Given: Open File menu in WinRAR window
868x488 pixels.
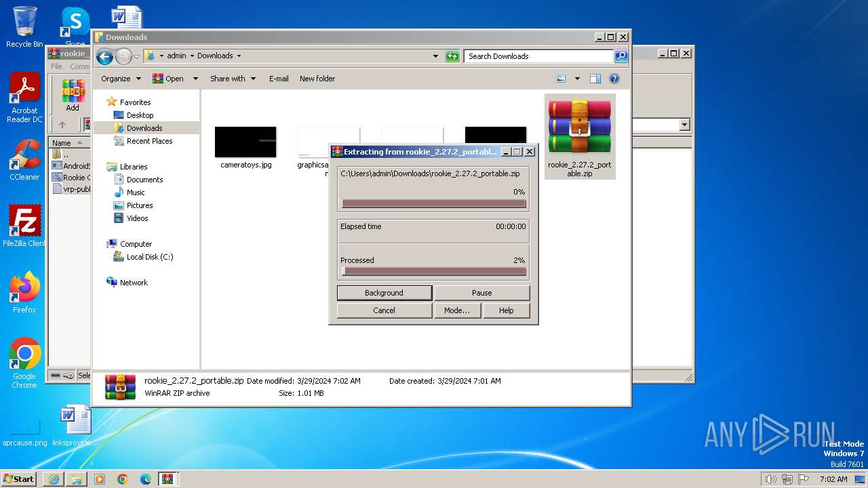Looking at the screenshot, I should [56, 66].
